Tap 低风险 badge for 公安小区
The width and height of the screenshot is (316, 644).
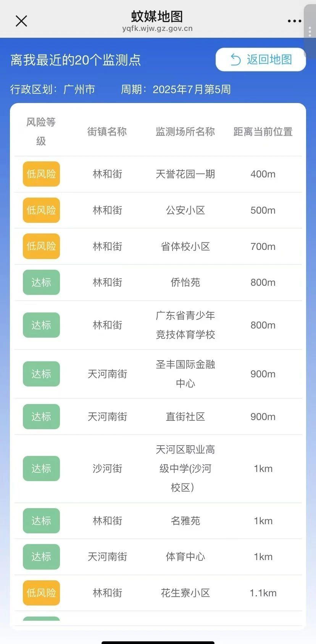tap(41, 210)
